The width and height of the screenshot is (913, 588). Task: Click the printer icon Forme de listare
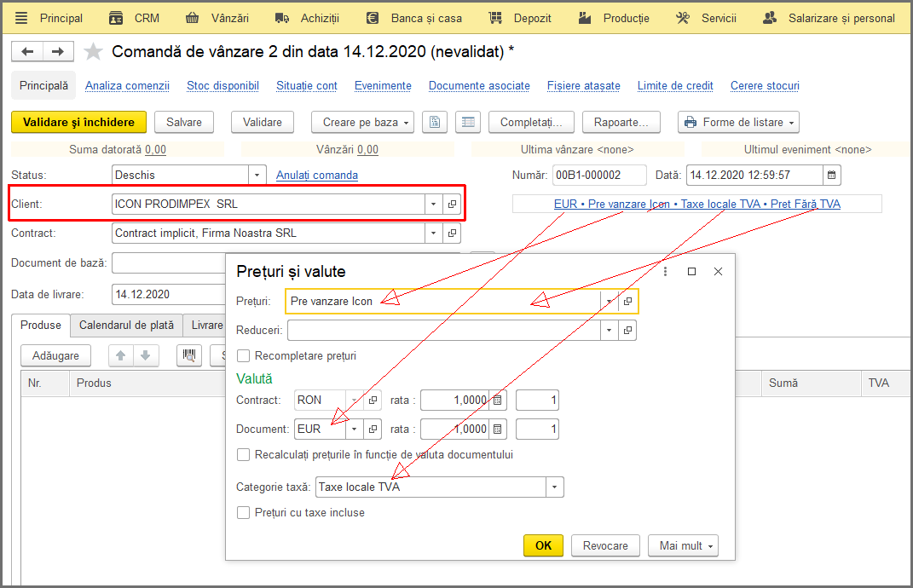click(691, 122)
